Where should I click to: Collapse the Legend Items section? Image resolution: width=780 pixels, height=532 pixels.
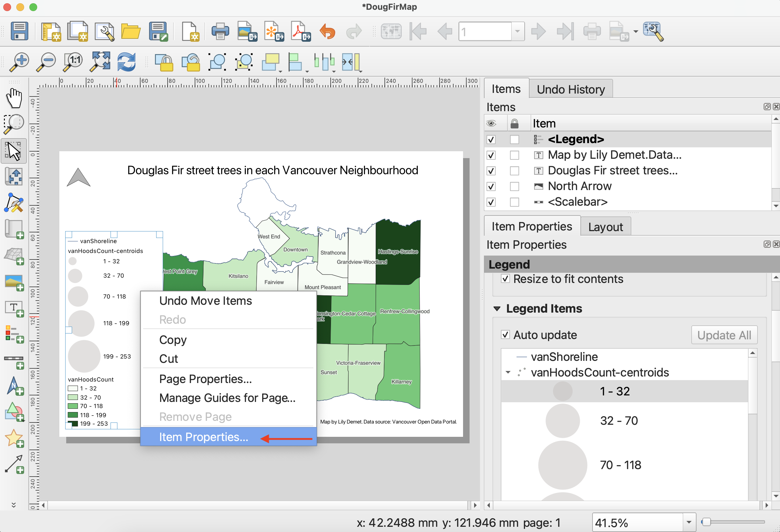click(x=497, y=309)
